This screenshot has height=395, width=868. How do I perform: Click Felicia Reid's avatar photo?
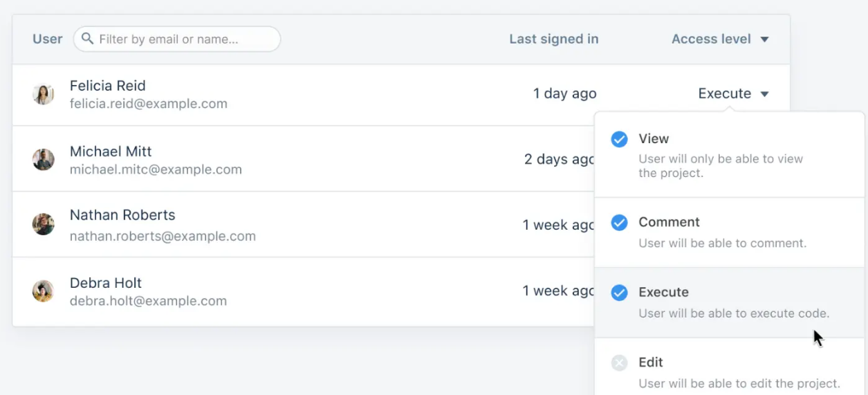click(x=44, y=94)
